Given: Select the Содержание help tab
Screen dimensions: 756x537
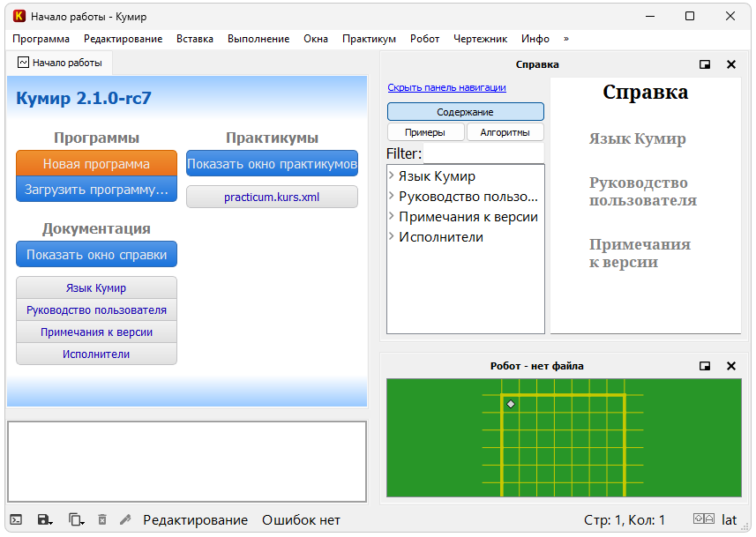Looking at the screenshot, I should point(465,112).
